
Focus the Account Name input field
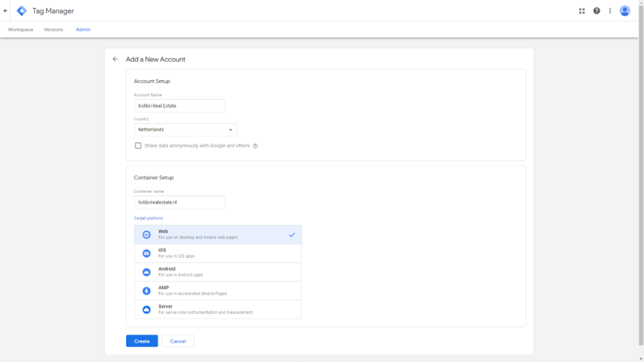pyautogui.click(x=179, y=106)
